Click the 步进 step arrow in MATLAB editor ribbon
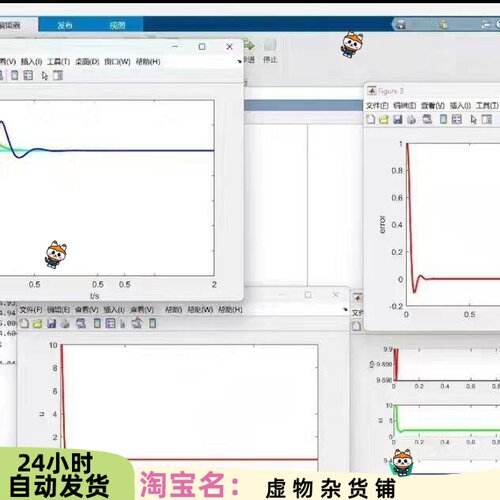Screen dimensions: 500x500 point(249,45)
